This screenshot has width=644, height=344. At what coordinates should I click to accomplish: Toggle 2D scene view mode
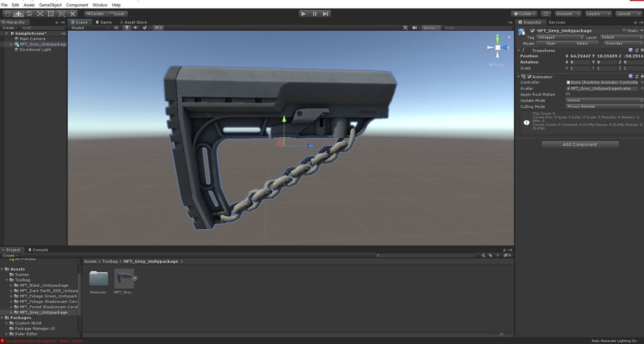(116, 28)
